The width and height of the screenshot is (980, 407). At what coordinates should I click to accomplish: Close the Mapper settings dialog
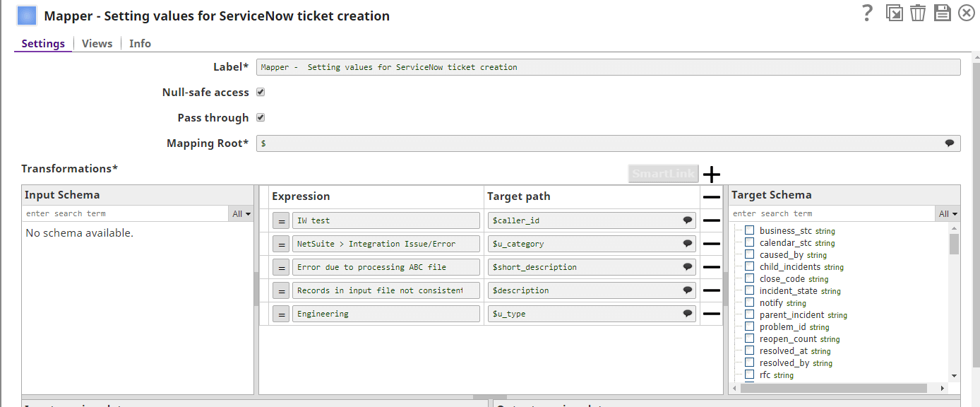967,13
